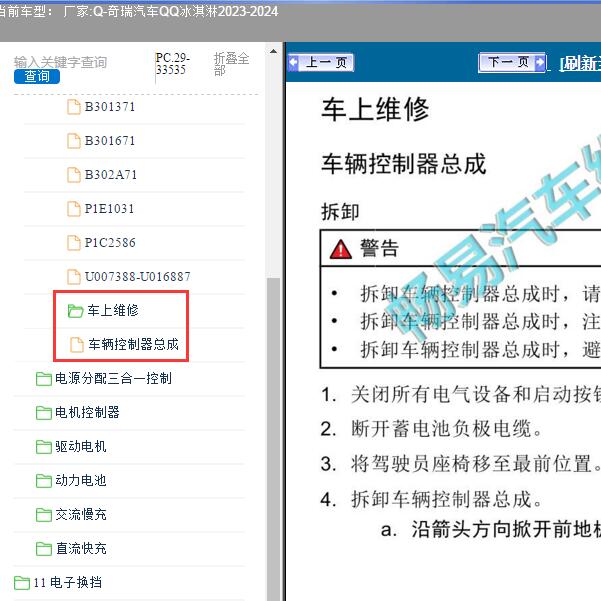Click the file icon beside P1E1031

point(74,209)
